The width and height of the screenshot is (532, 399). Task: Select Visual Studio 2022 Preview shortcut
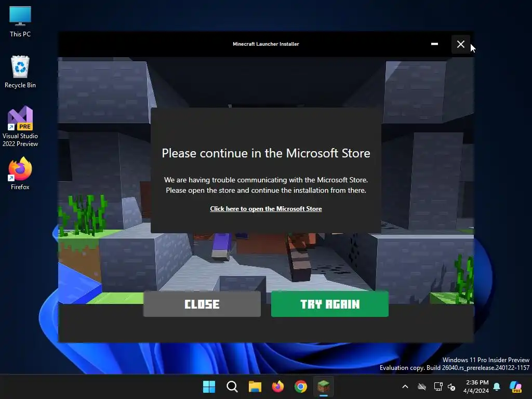(x=20, y=126)
